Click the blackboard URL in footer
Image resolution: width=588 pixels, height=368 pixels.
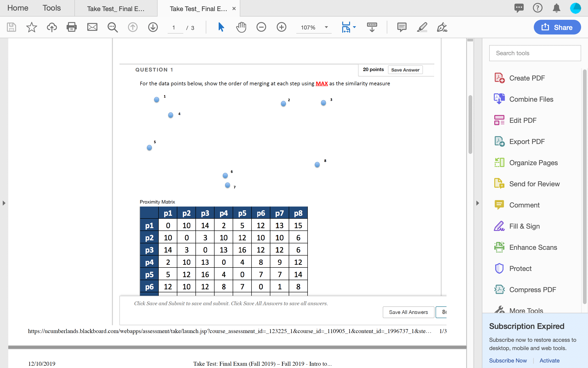tap(230, 331)
